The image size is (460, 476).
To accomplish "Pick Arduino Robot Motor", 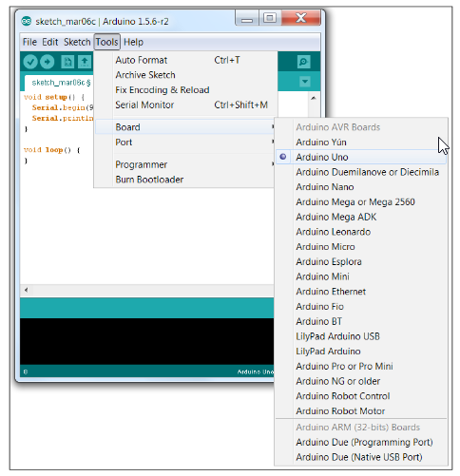I will (x=361, y=411).
